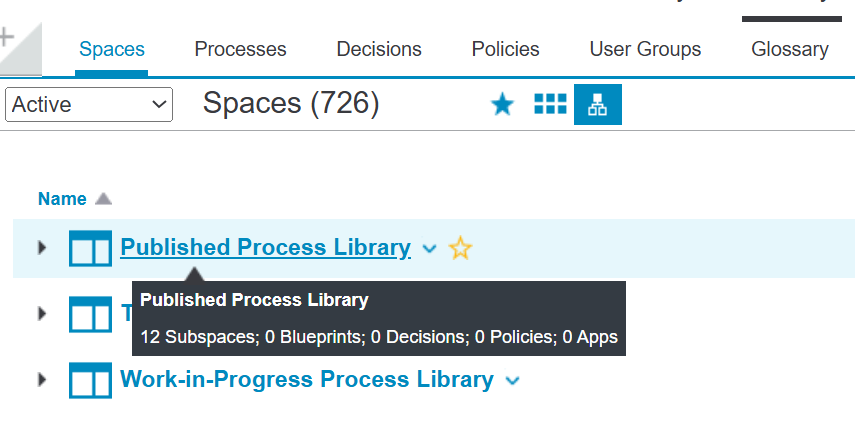The height and width of the screenshot is (442, 855).
Task: Go to the Decisions tab
Action: 379,49
